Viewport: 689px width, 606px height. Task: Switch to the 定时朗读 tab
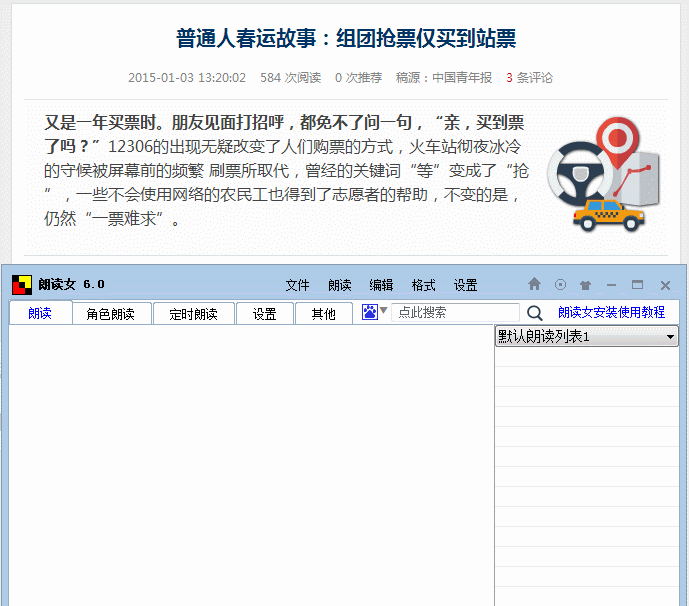[x=194, y=314]
